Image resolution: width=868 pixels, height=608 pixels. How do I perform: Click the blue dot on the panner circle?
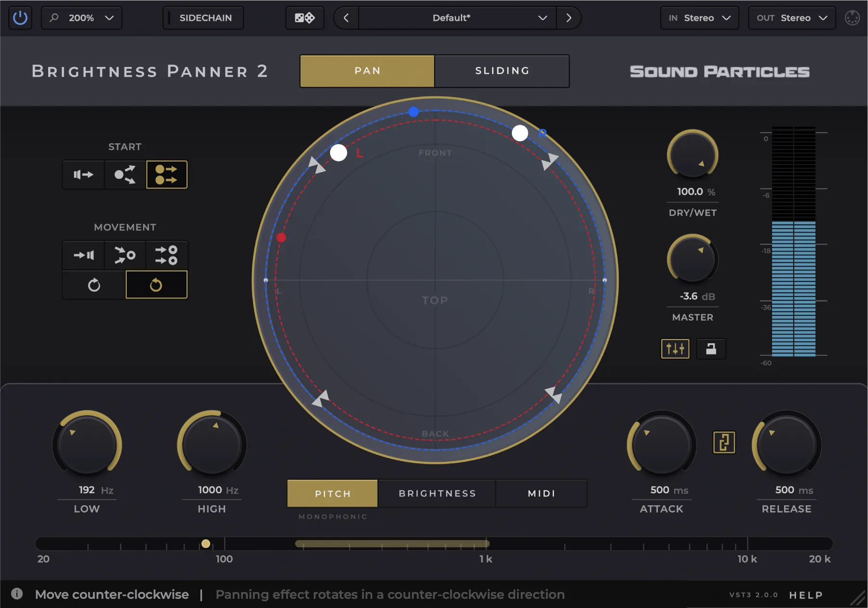[414, 112]
